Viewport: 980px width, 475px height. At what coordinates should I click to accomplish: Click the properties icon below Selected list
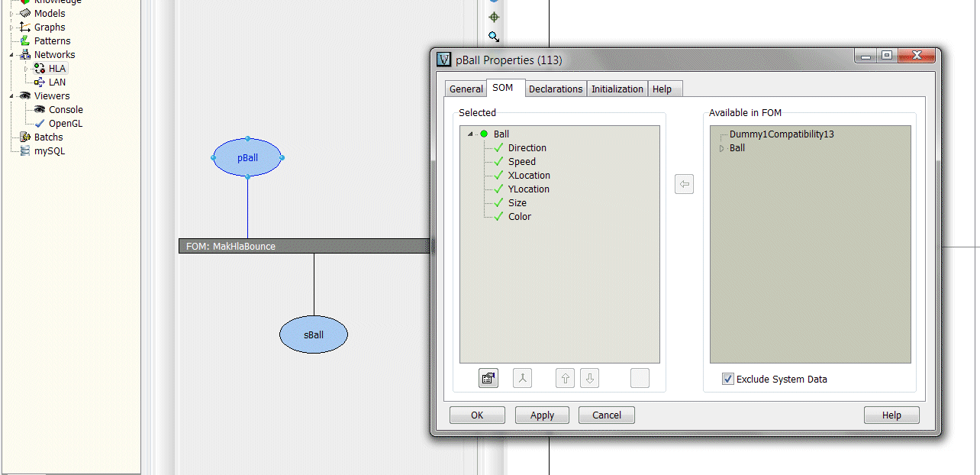pyautogui.click(x=488, y=378)
